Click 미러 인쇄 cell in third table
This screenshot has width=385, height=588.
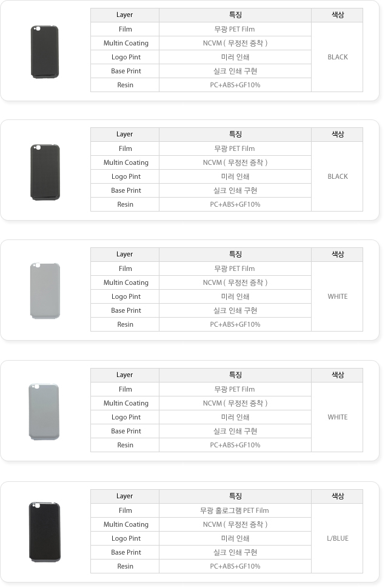235,296
